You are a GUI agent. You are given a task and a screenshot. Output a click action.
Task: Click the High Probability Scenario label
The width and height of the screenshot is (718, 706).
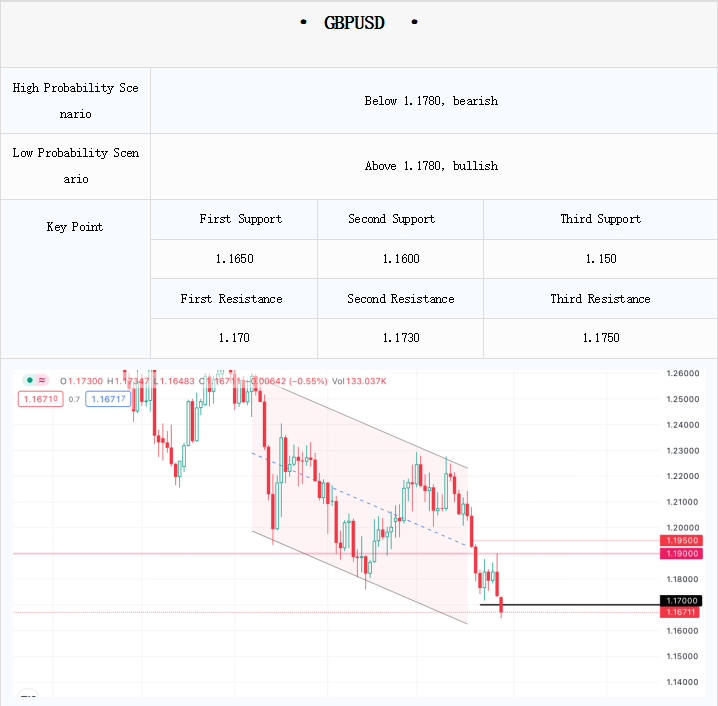(76, 101)
